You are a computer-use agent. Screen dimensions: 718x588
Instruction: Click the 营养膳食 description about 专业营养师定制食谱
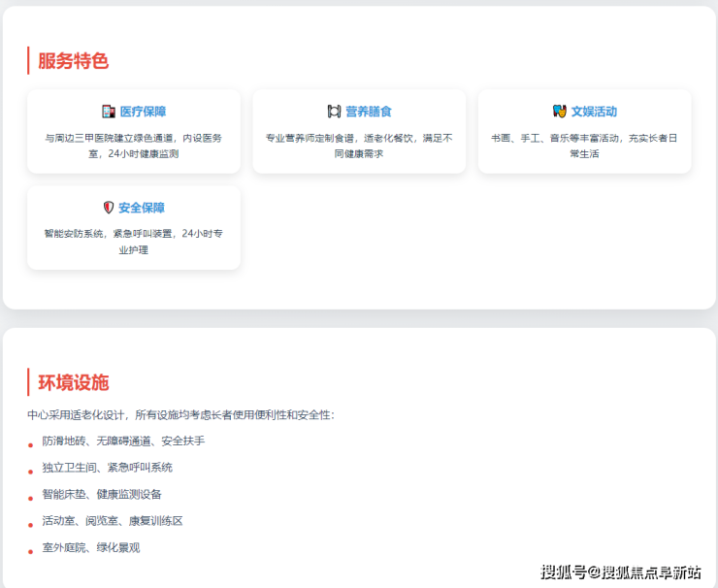359,146
